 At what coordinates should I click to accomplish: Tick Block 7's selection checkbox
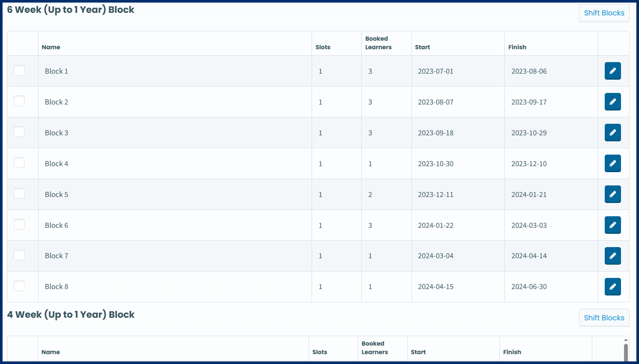click(19, 255)
